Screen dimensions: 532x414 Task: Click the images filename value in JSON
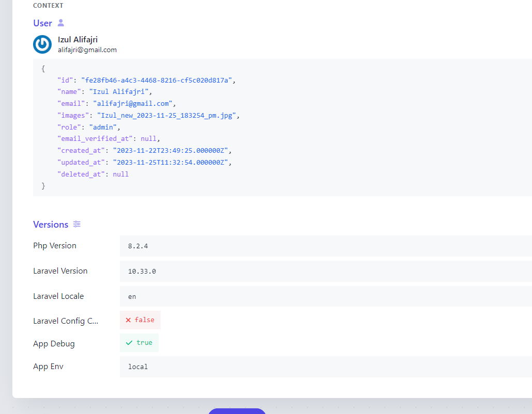(168, 115)
